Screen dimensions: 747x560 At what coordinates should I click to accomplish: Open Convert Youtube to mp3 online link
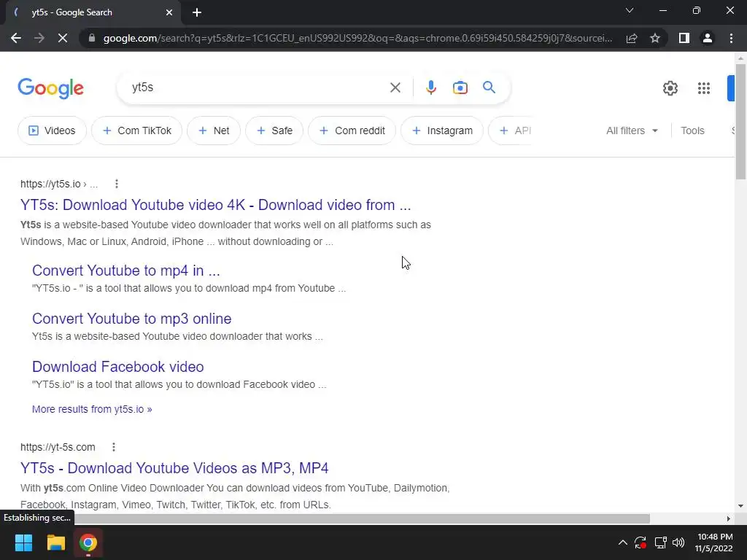point(131,319)
